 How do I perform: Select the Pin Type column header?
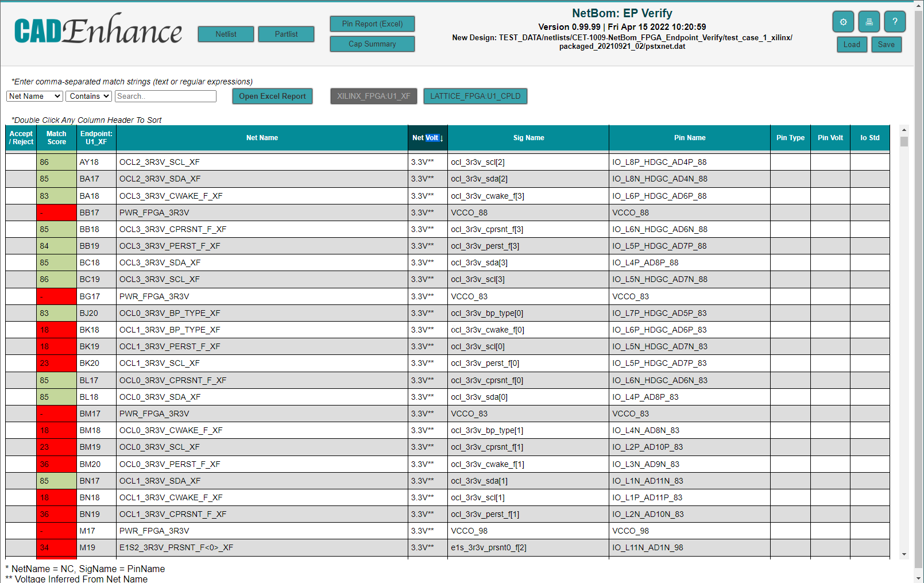pos(790,138)
